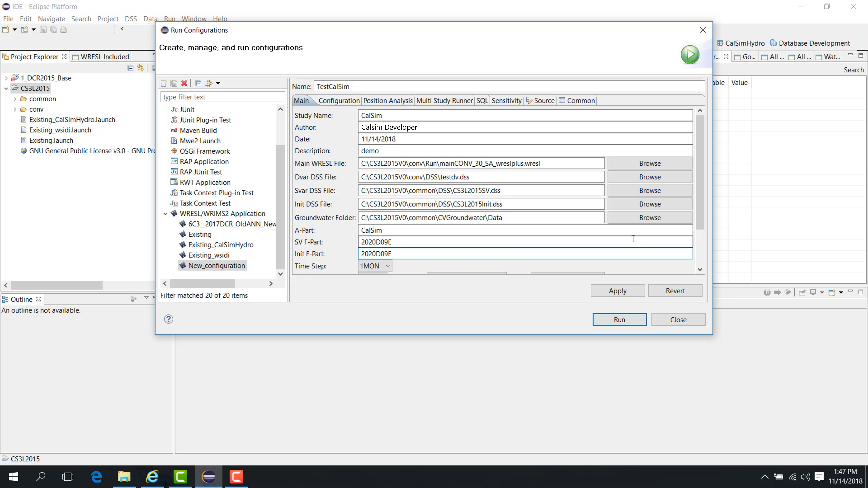868x488 pixels.
Task: Click the Duplicate launch configuration icon
Action: (174, 83)
